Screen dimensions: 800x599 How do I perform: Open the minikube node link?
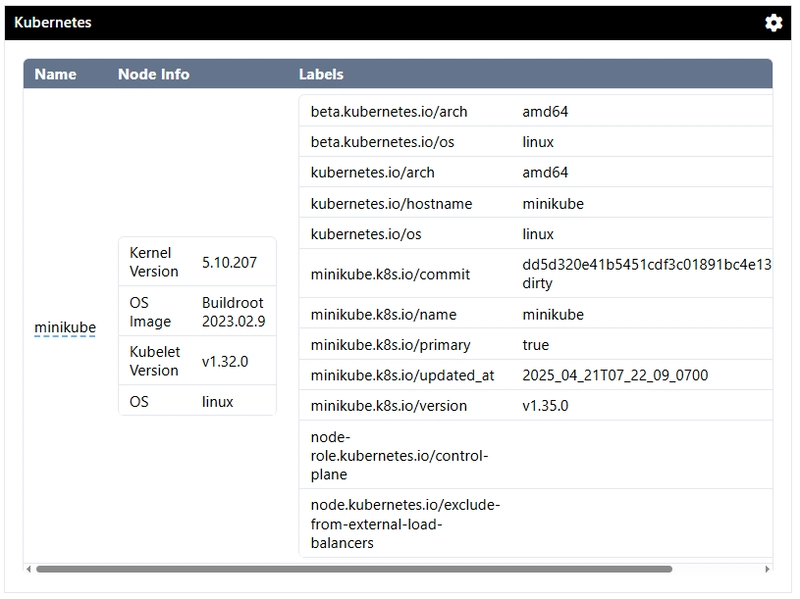point(65,327)
